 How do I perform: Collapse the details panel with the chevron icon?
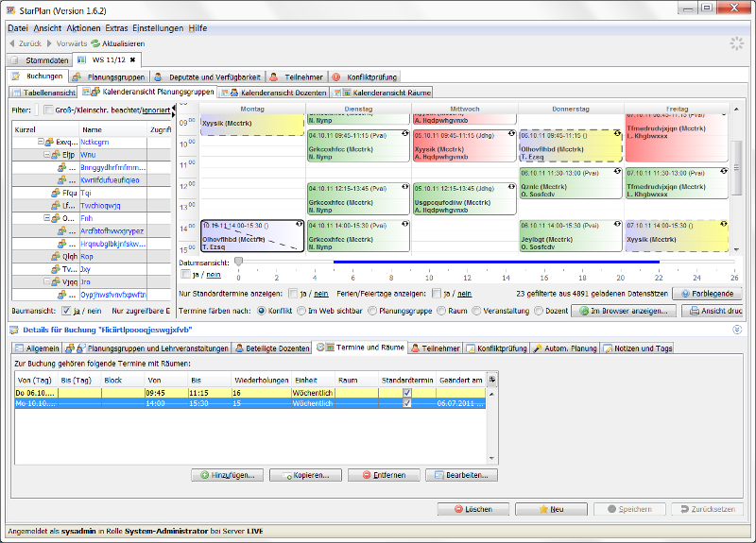[737, 330]
